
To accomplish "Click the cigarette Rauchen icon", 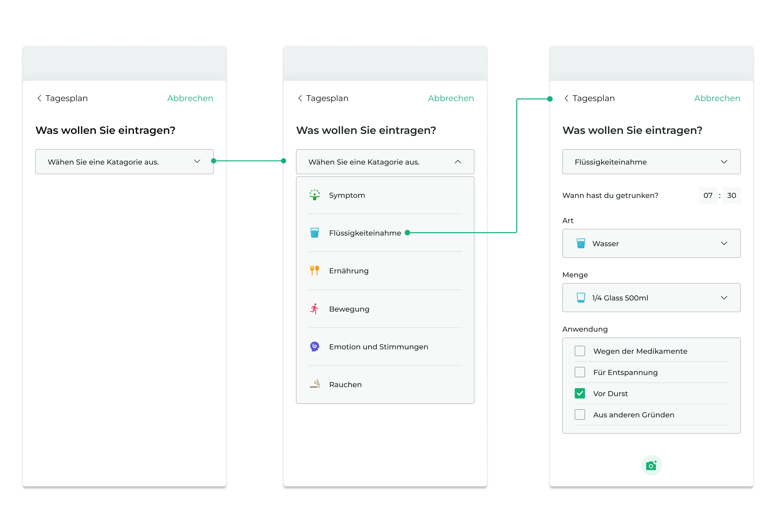I will tap(314, 384).
